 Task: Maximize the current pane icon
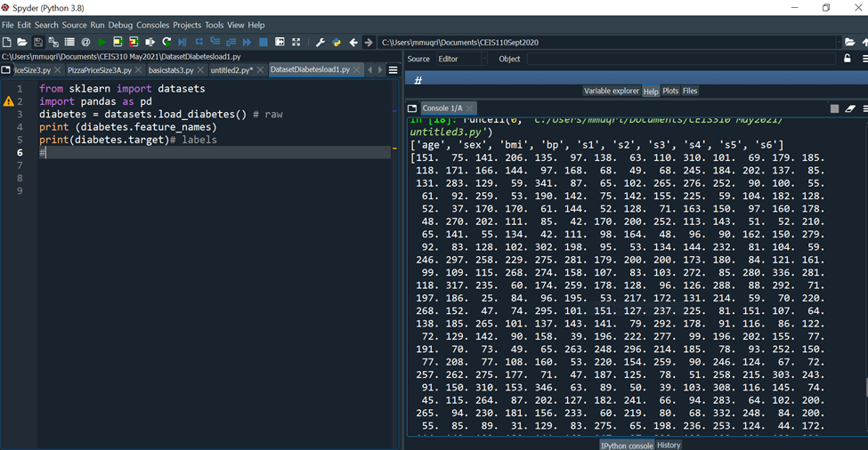click(280, 42)
